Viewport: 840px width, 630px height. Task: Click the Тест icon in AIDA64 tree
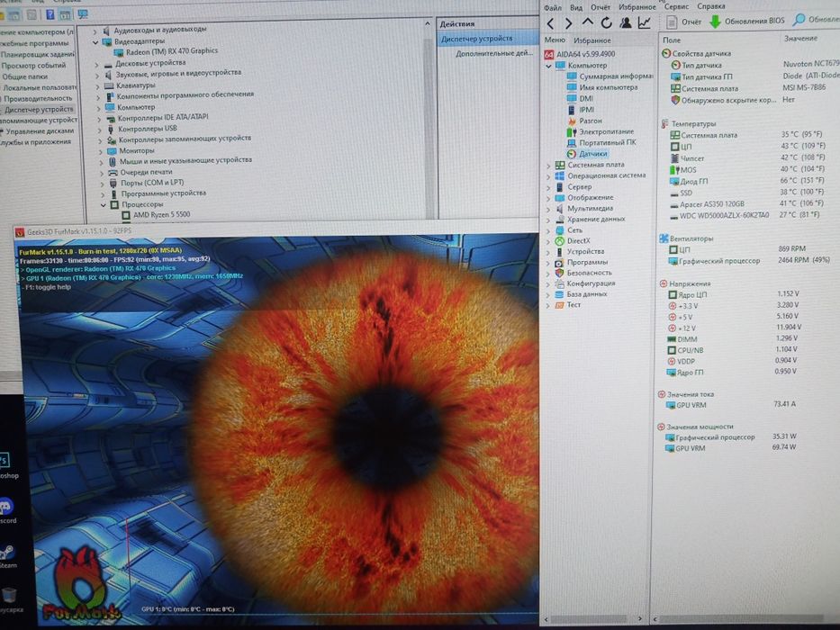(559, 305)
